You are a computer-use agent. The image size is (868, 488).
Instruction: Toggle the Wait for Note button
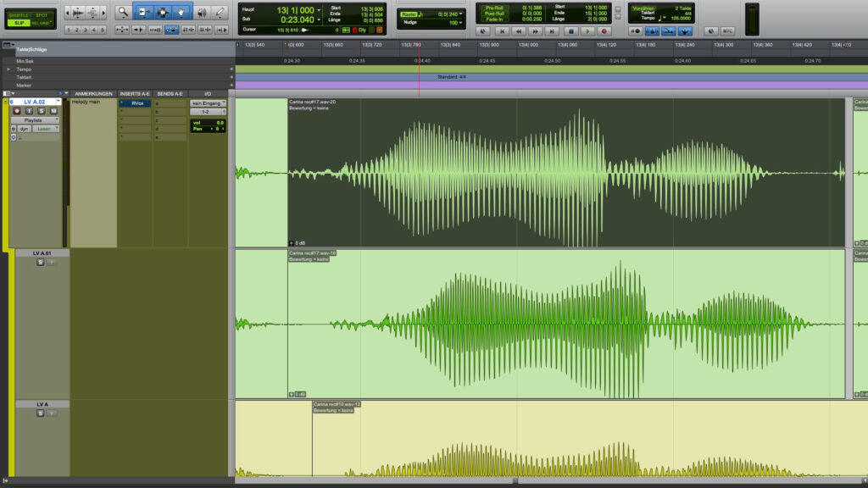(x=636, y=31)
